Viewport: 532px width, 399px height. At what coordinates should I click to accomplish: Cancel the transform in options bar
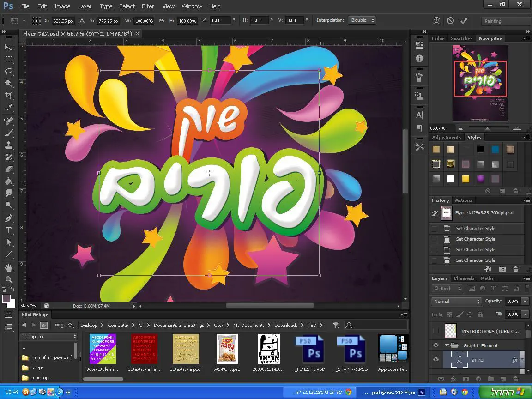tap(450, 21)
